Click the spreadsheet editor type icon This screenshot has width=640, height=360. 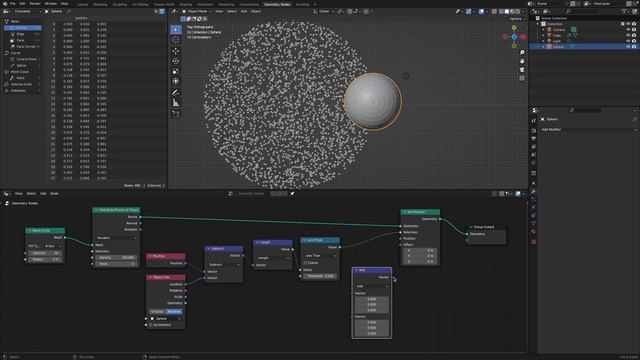pos(7,11)
